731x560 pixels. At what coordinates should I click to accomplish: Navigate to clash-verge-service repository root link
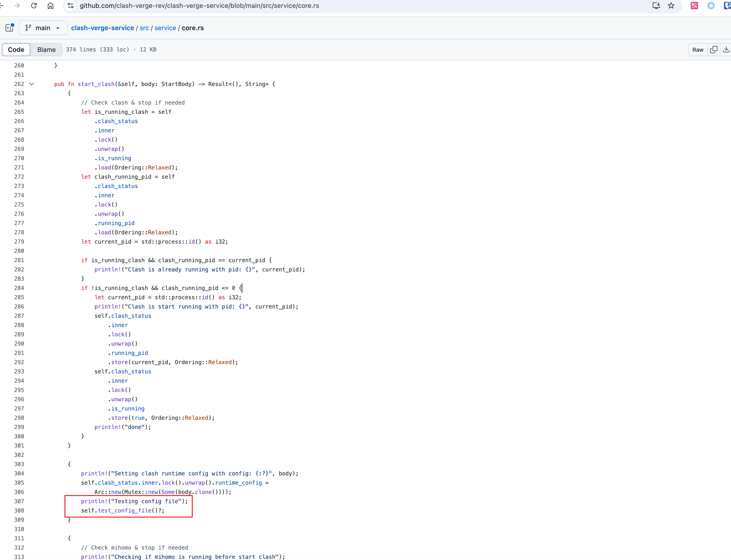click(x=102, y=28)
